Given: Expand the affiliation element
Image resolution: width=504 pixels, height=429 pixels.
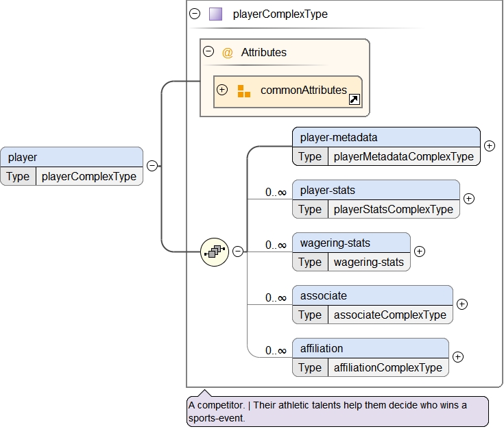Looking at the screenshot, I should [458, 356].
